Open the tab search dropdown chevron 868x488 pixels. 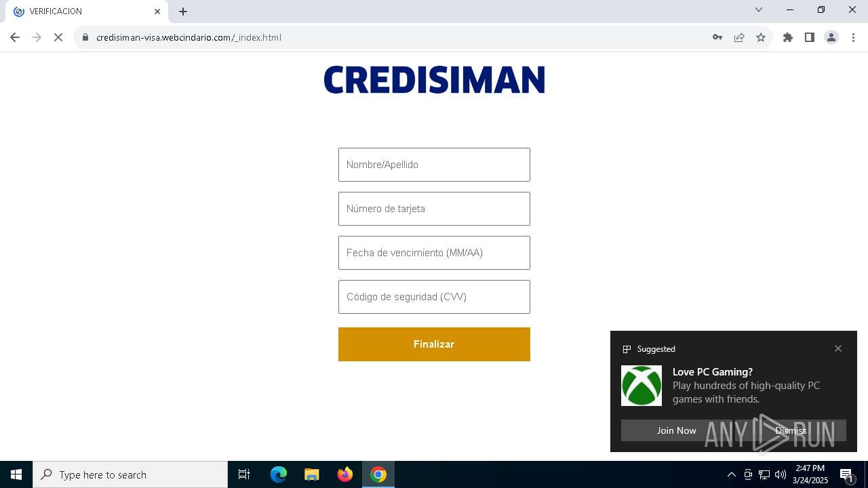point(759,9)
